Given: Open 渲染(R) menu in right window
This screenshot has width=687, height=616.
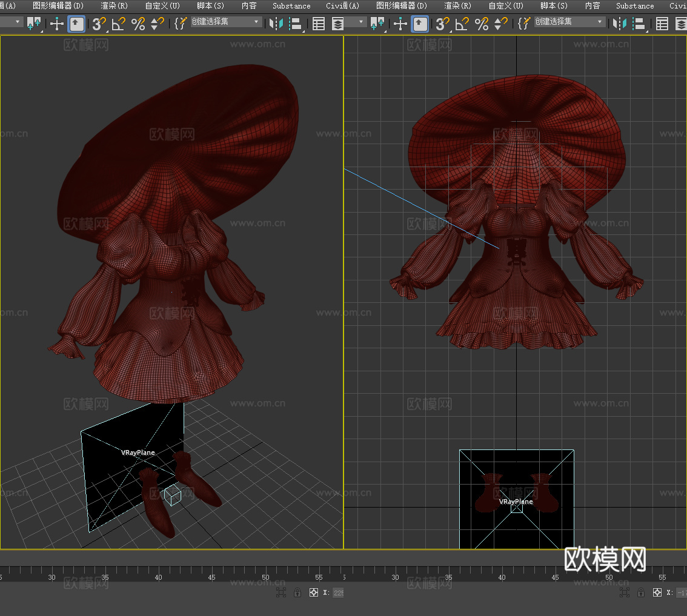Looking at the screenshot, I should coord(457,5).
